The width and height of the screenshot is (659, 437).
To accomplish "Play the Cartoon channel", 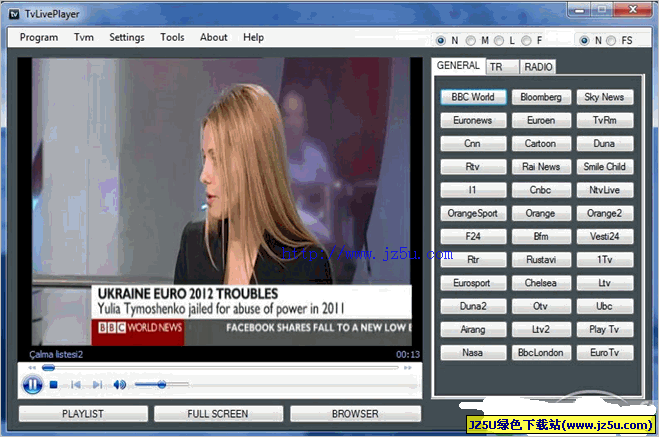I will (541, 144).
